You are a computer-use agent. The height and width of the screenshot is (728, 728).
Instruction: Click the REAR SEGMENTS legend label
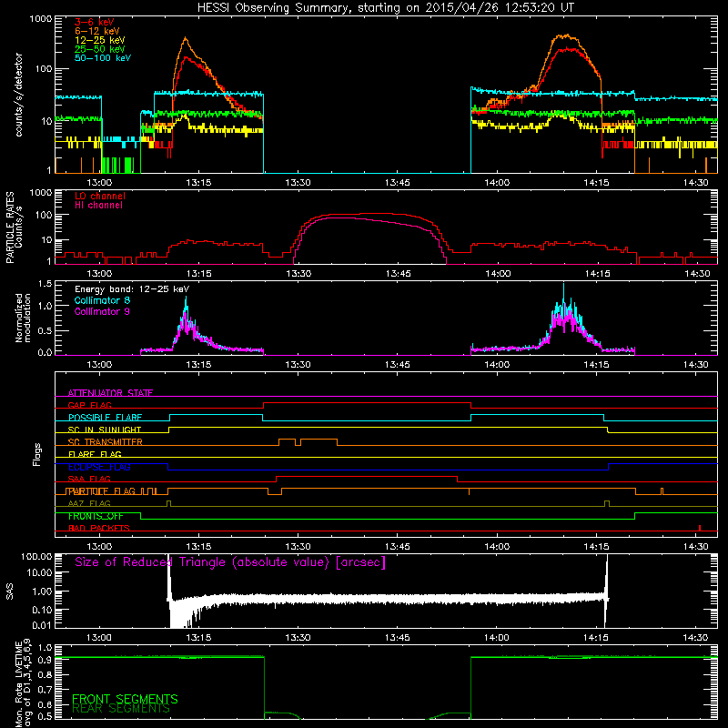[121, 709]
